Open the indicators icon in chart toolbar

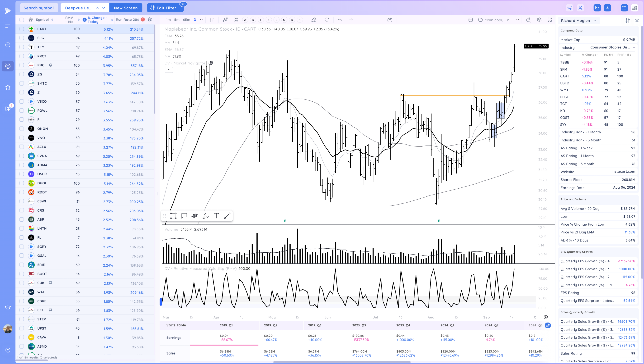[225, 20]
